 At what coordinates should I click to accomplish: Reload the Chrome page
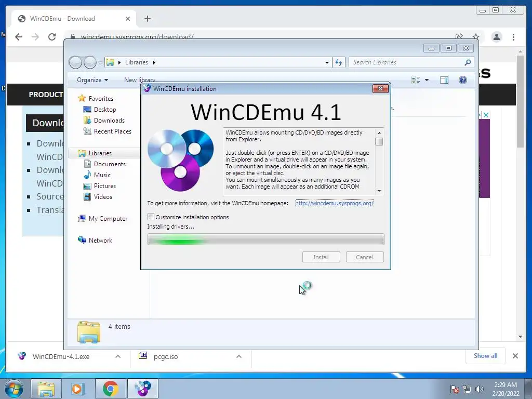click(x=52, y=37)
